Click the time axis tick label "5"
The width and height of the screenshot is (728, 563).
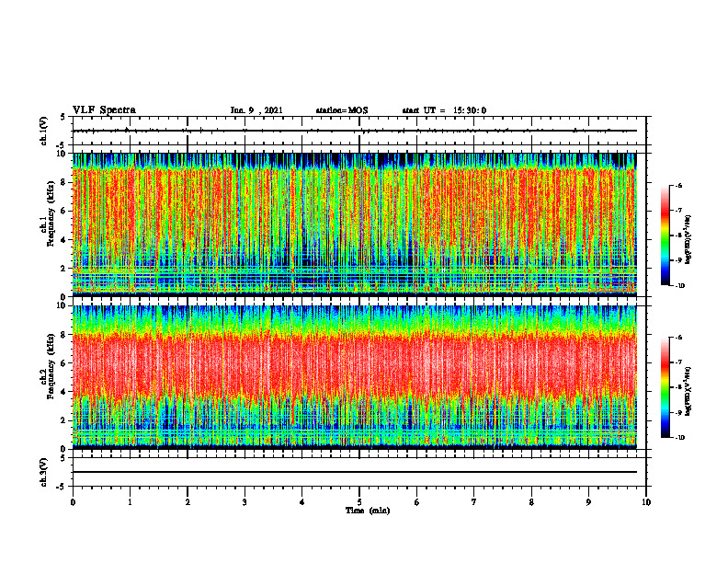click(x=359, y=502)
